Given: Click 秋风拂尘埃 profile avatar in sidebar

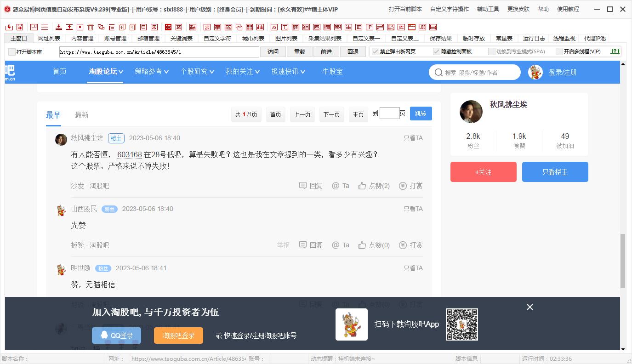Looking at the screenshot, I should pyautogui.click(x=471, y=112).
